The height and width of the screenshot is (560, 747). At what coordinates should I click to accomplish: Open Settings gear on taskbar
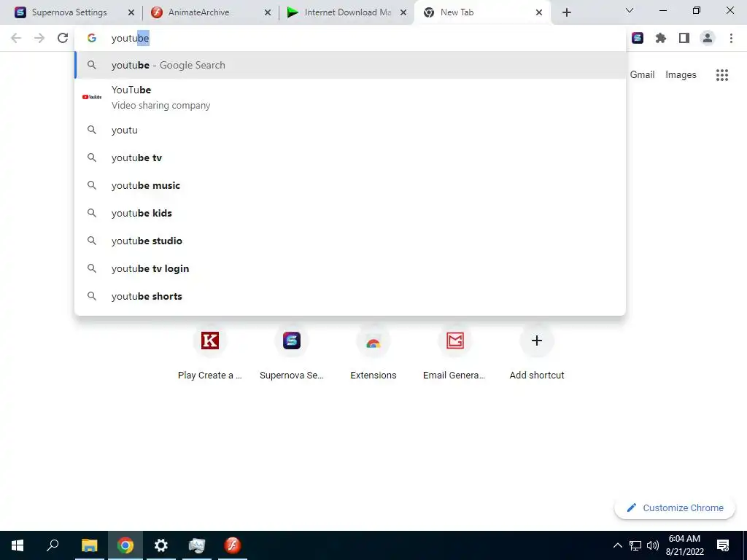[x=161, y=545]
